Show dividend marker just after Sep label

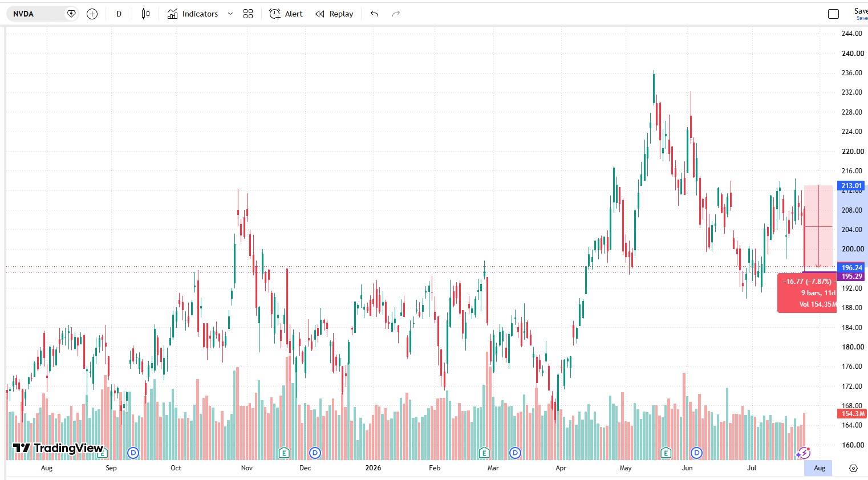click(x=133, y=453)
